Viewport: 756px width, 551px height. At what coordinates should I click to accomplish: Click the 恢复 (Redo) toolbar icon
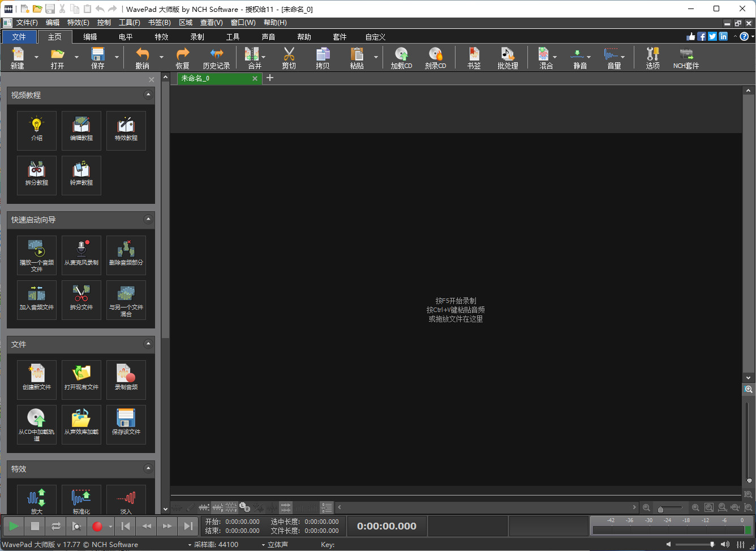(183, 58)
